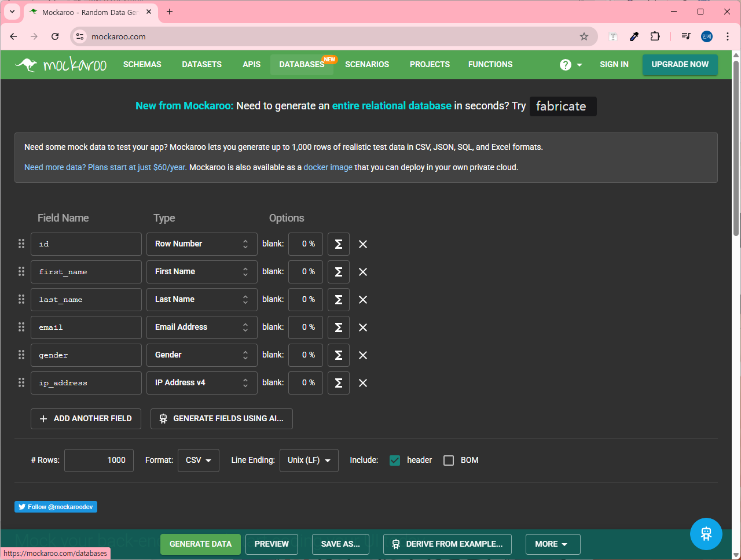
Task: Click the GENERATE DATA button
Action: pyautogui.click(x=200, y=544)
